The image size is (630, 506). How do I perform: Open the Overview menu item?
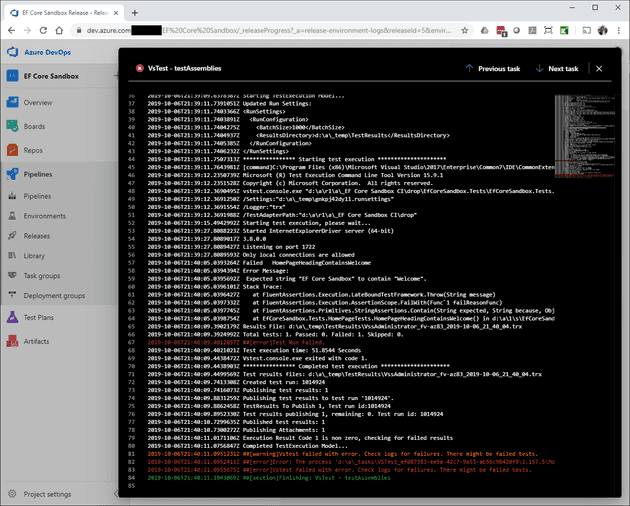38,102
